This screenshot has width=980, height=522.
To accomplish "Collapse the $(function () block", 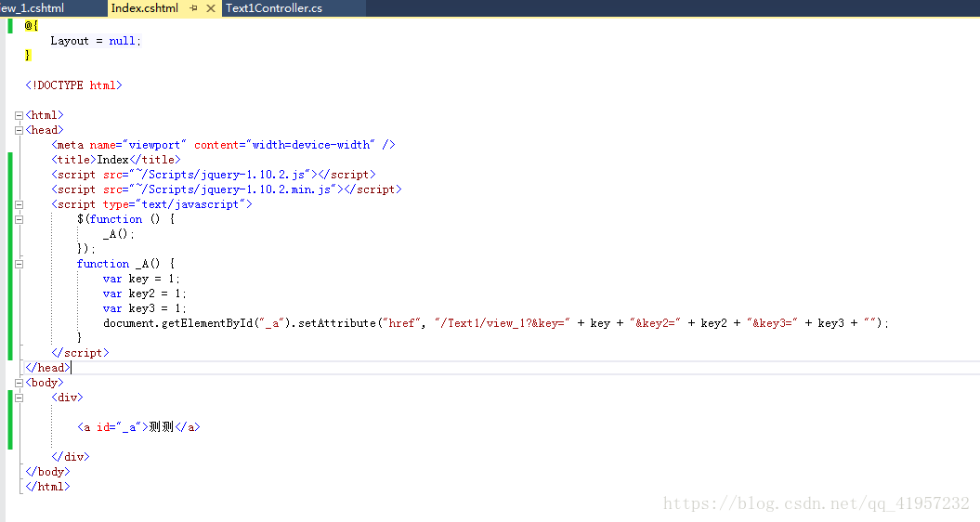I will coord(19,219).
